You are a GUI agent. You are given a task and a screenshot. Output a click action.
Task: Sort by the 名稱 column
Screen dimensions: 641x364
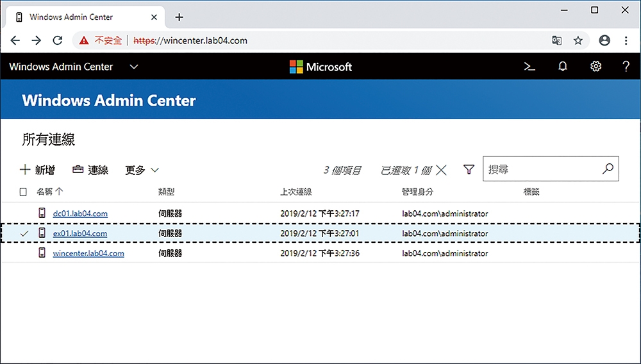pos(50,192)
